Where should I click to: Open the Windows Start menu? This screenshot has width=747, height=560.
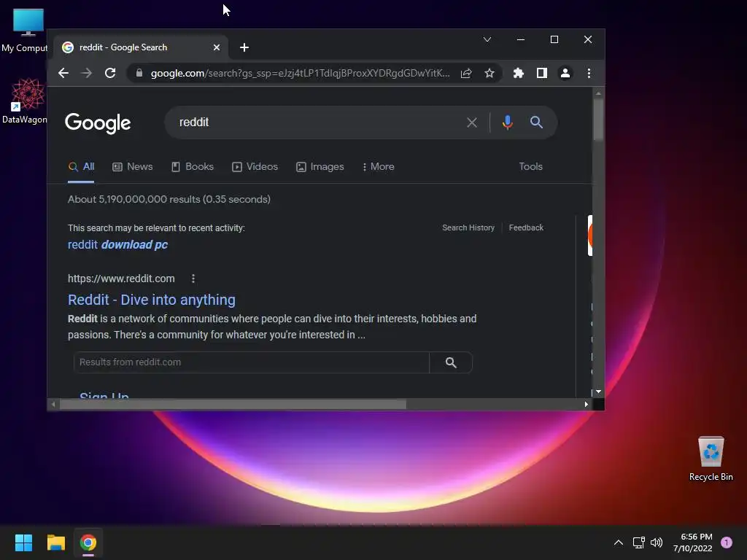23,542
